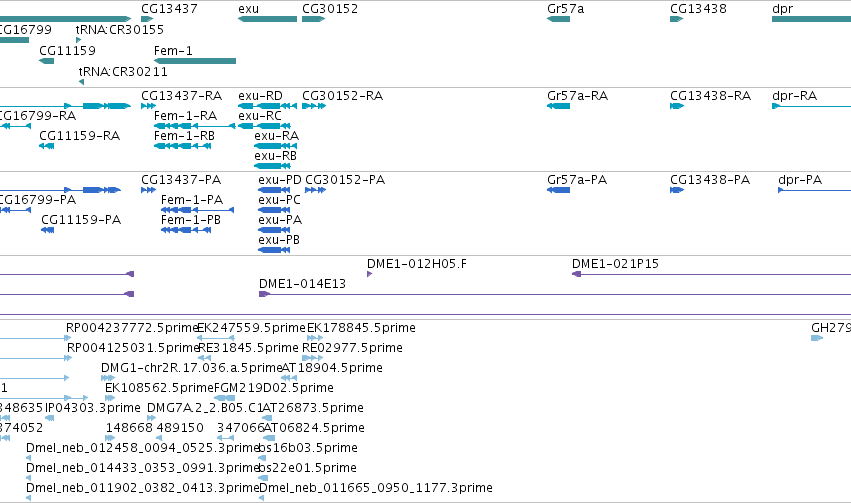Click the EK108562.5prime EST label
Viewport: 851px width, 503px height.
(159, 388)
